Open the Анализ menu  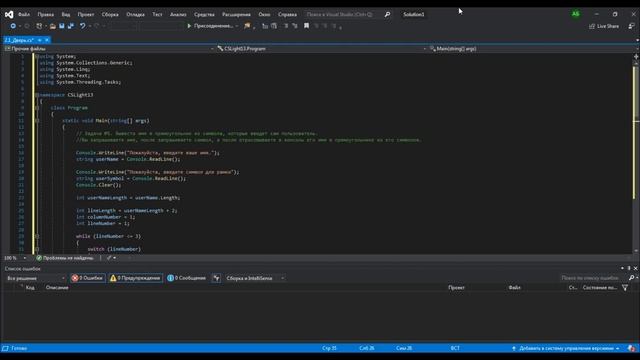click(178, 14)
